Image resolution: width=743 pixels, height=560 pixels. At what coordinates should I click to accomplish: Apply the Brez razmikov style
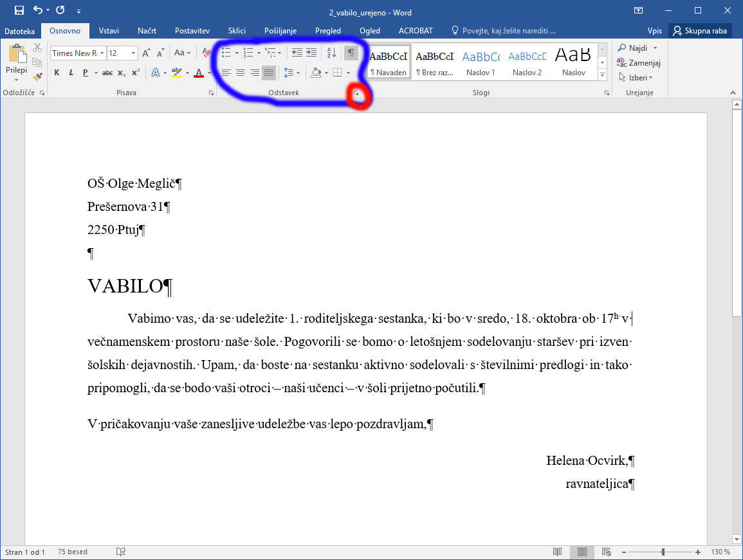[x=434, y=62]
